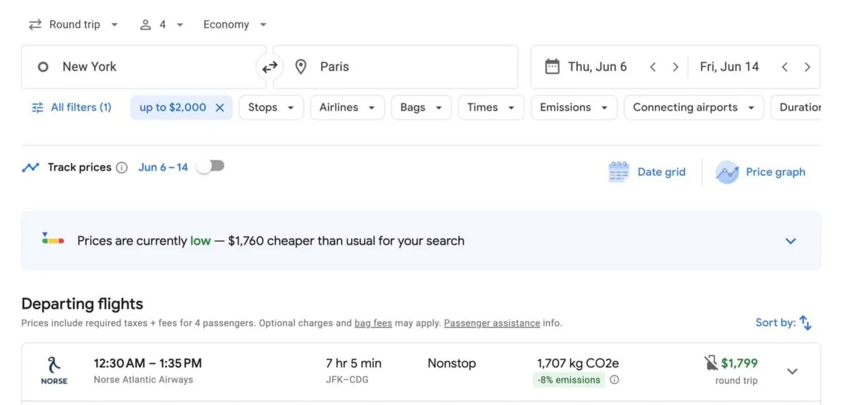Image resolution: width=868 pixels, height=405 pixels.
Task: Open the Passenger assistance link
Action: click(x=492, y=323)
